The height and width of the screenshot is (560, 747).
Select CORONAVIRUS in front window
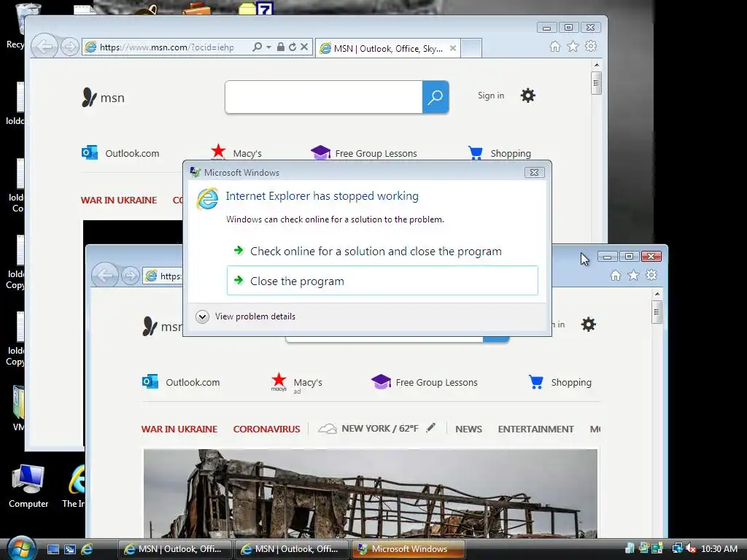click(267, 429)
